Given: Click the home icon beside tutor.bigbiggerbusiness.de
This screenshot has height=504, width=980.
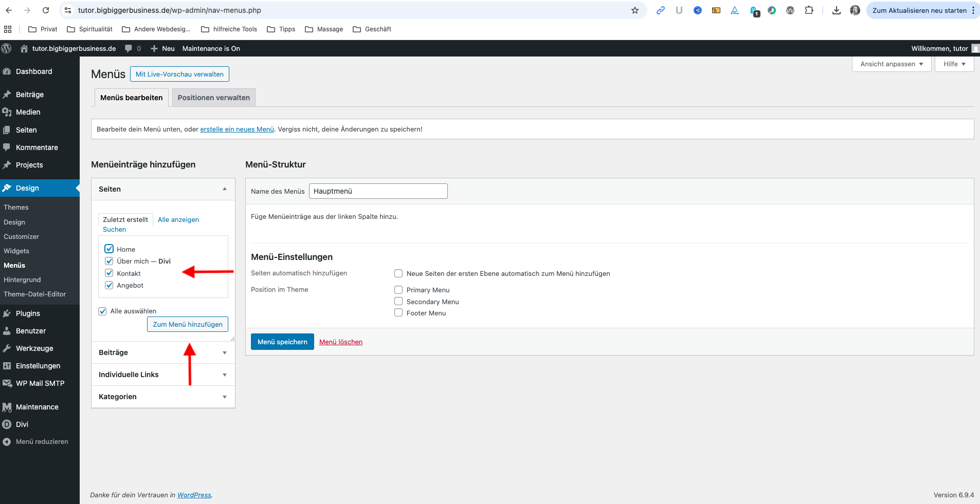Looking at the screenshot, I should point(24,48).
